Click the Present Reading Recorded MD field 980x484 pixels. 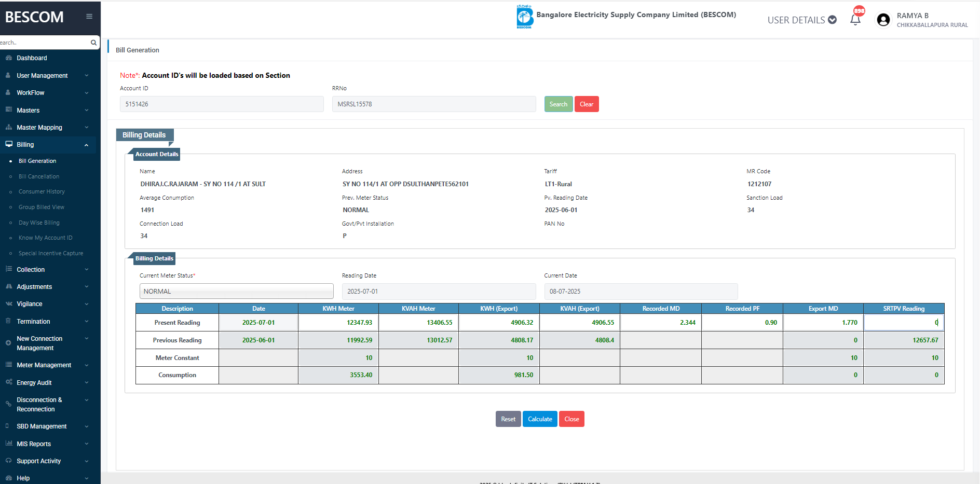[661, 322]
